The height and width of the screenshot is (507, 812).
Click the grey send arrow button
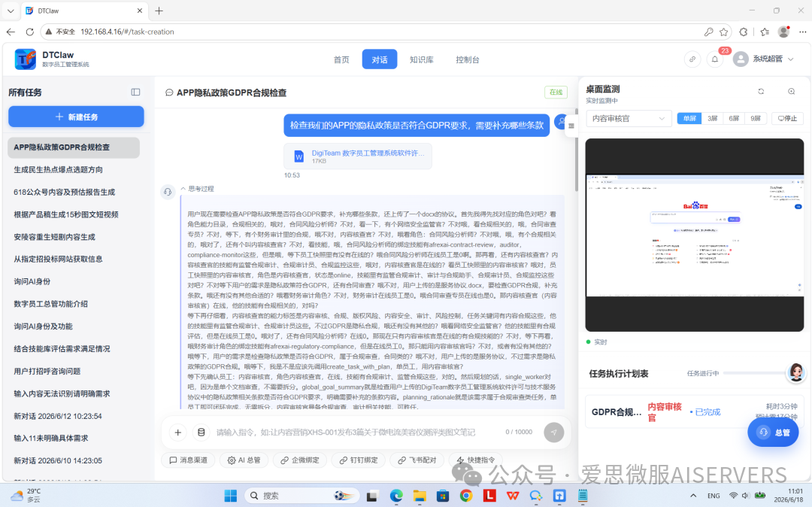pos(553,432)
